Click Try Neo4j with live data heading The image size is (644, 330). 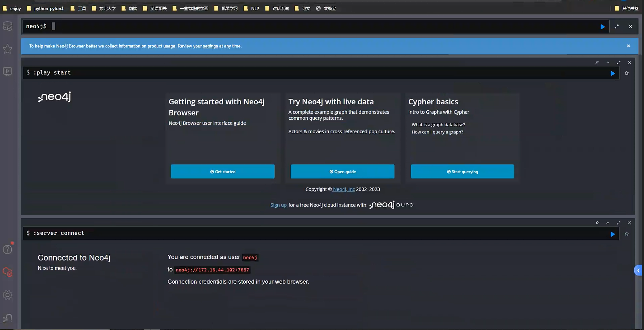(331, 102)
